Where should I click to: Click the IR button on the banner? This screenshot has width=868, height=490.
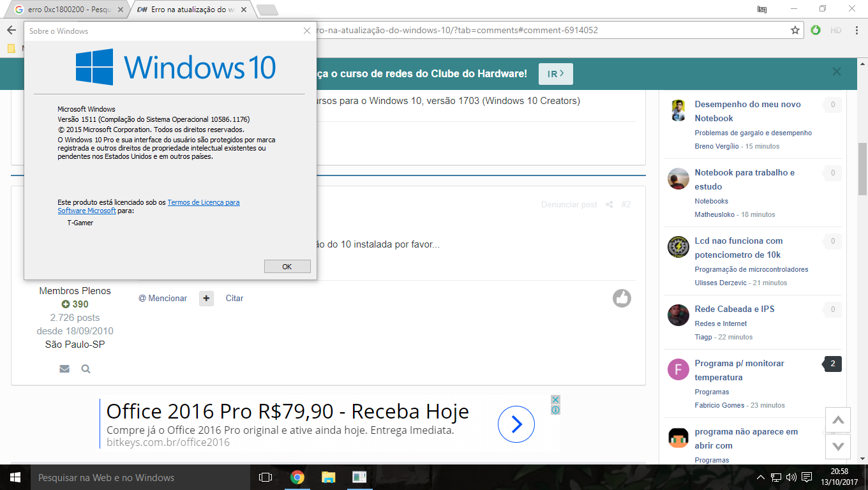[x=556, y=74]
